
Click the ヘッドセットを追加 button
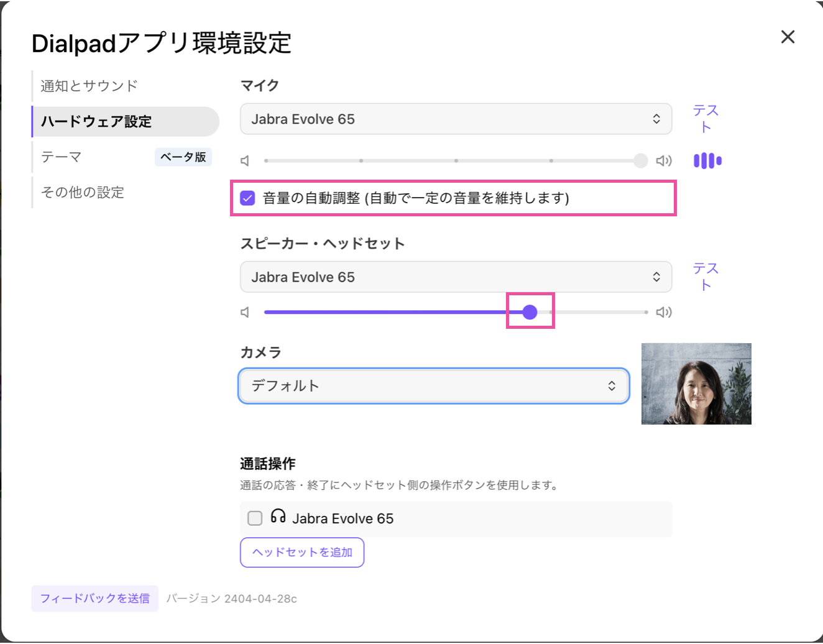[x=302, y=553]
